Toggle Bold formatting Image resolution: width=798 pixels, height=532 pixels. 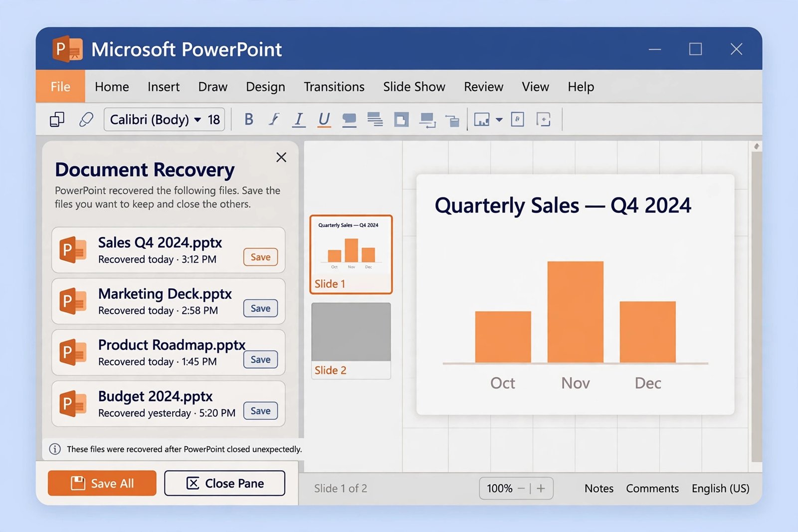point(249,119)
